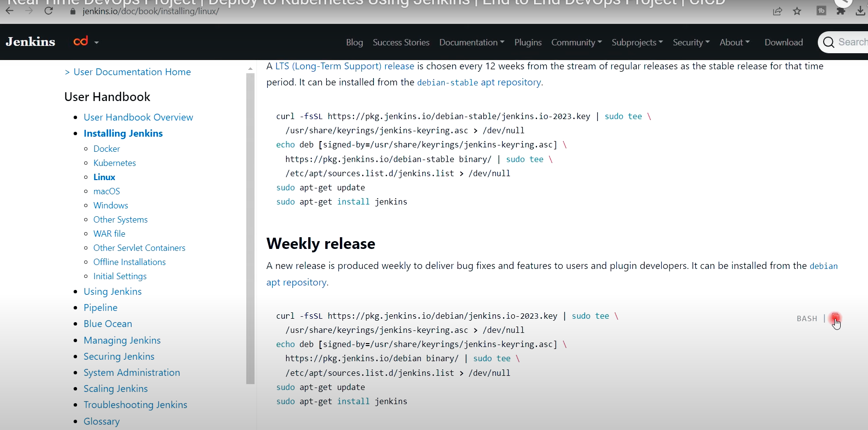Open Offline Installations link
Image resolution: width=868 pixels, height=430 pixels.
click(129, 262)
